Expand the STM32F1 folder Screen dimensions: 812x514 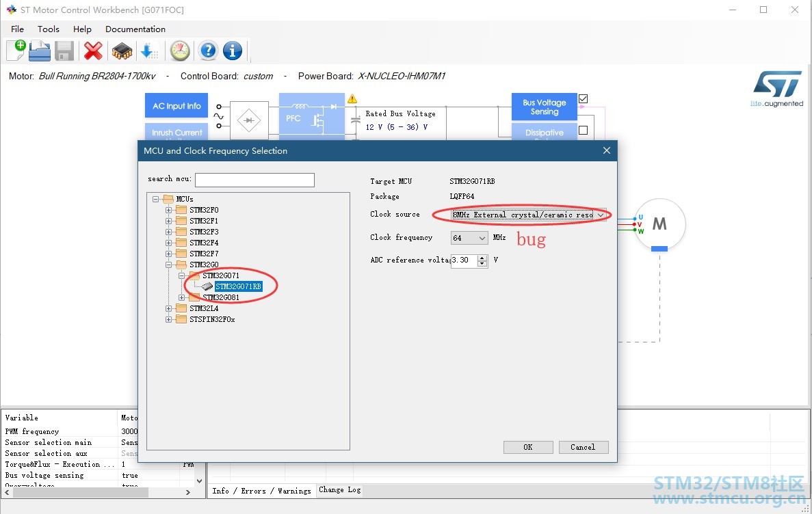click(x=168, y=221)
